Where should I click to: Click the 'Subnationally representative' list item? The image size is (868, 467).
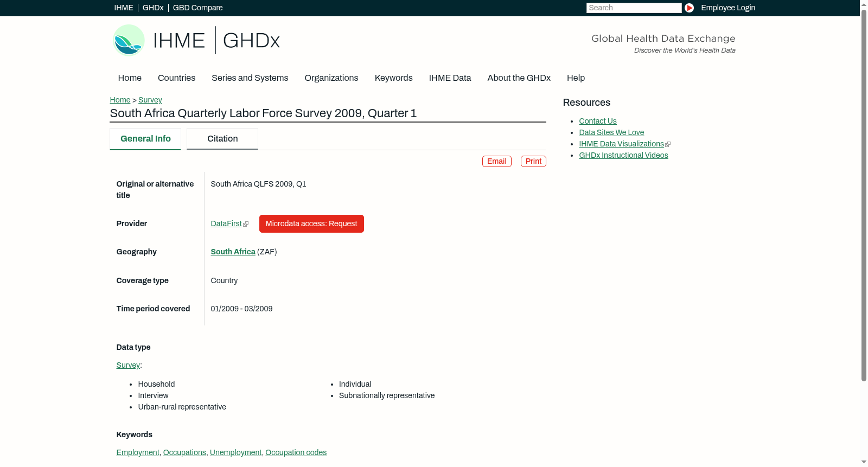click(x=387, y=395)
